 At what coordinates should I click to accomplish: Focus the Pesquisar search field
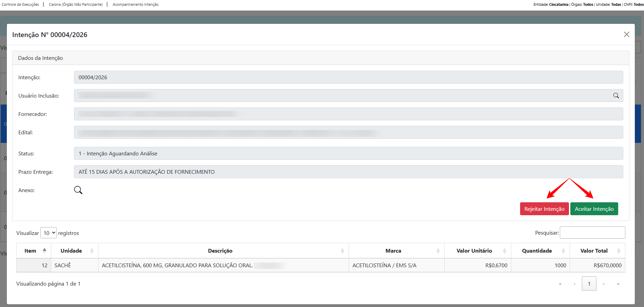(592, 233)
